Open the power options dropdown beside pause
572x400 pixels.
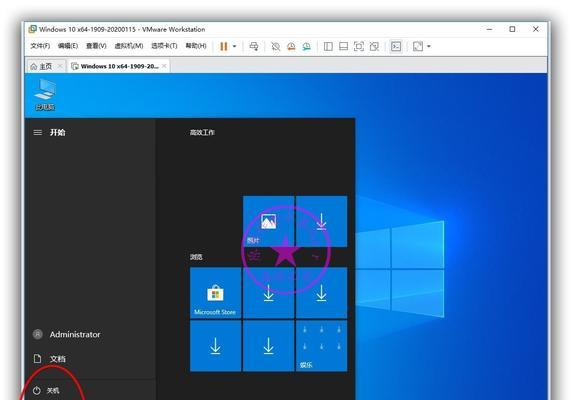click(x=235, y=46)
